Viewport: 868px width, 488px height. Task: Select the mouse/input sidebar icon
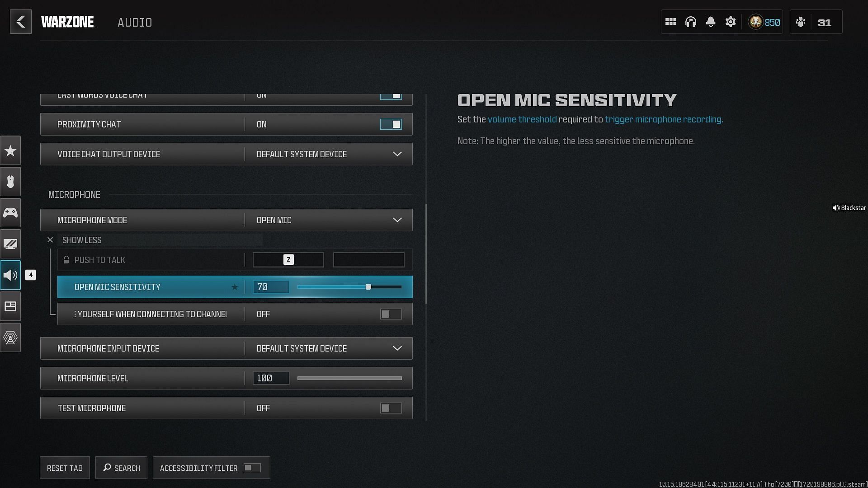(10, 181)
